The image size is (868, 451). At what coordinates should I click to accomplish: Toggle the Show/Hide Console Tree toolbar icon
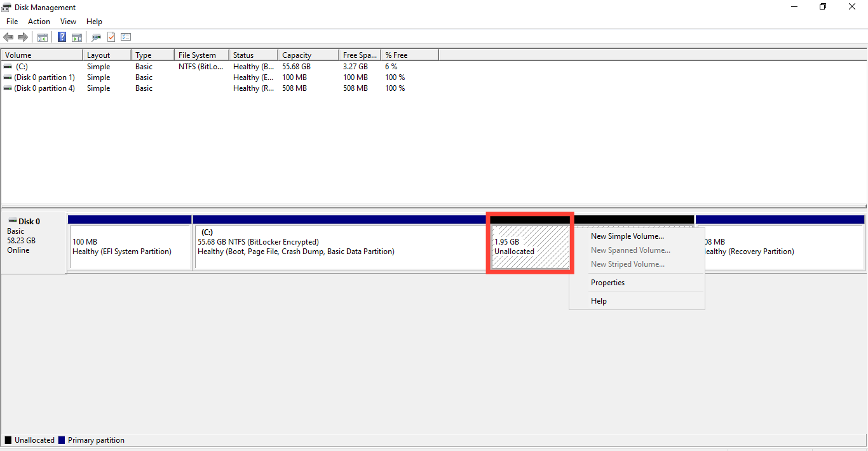tap(42, 37)
